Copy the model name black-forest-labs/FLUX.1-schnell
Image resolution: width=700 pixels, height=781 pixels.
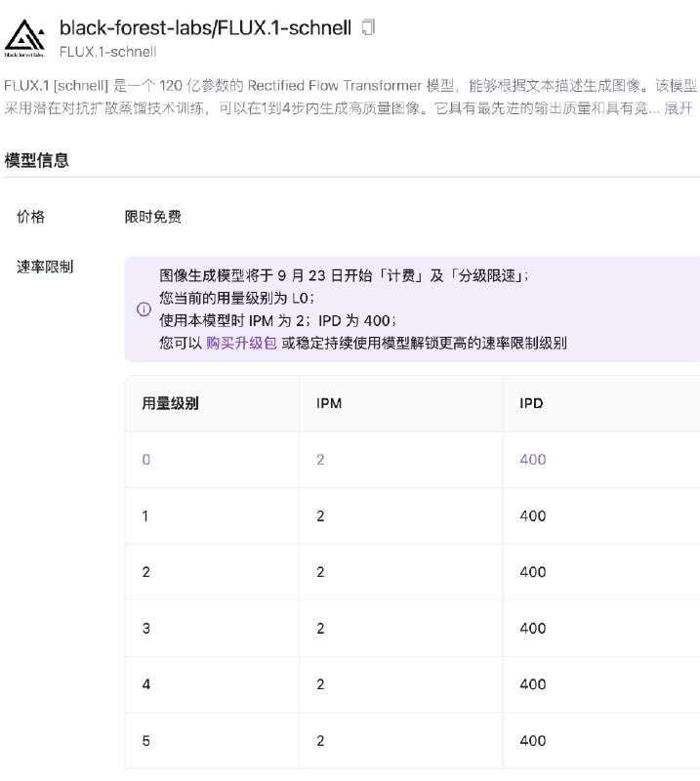(368, 27)
